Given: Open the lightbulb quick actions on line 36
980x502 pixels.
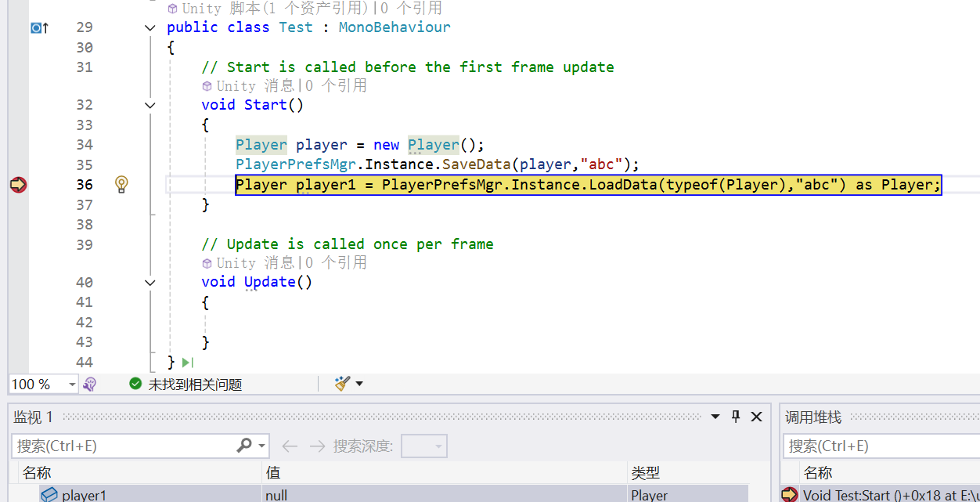Looking at the screenshot, I should [x=121, y=184].
